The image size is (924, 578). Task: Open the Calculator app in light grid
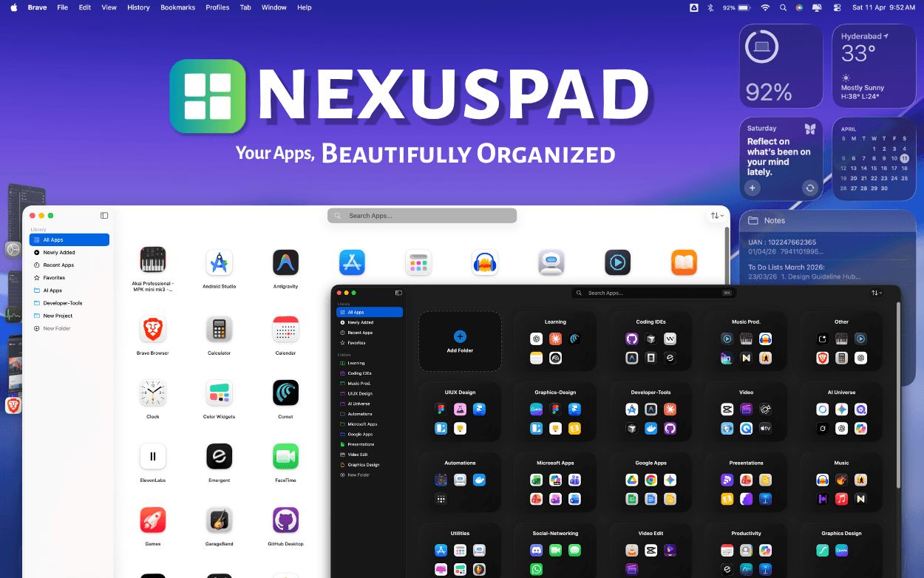tap(219, 329)
